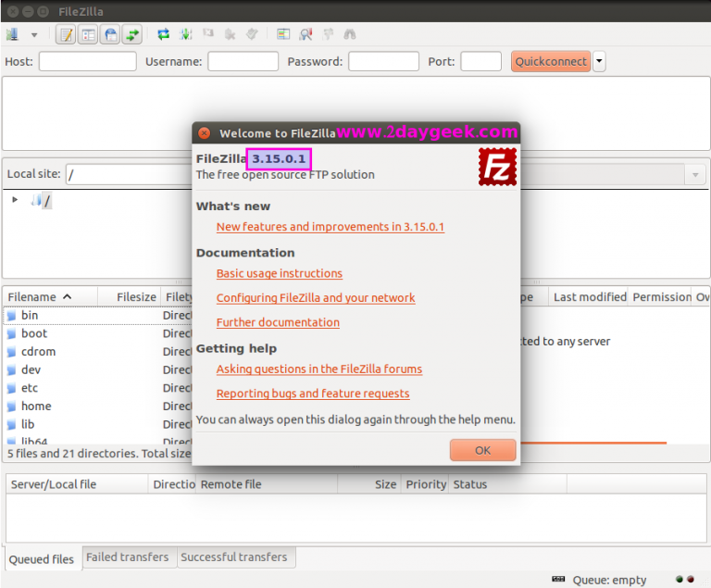Toggle remote directory tree display
The height and width of the screenshot is (588, 711).
click(110, 34)
